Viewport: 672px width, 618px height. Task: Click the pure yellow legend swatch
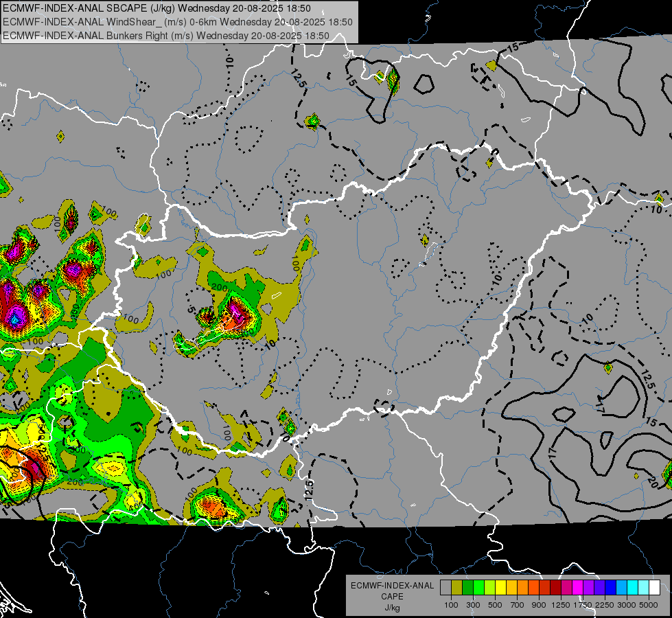(x=500, y=587)
